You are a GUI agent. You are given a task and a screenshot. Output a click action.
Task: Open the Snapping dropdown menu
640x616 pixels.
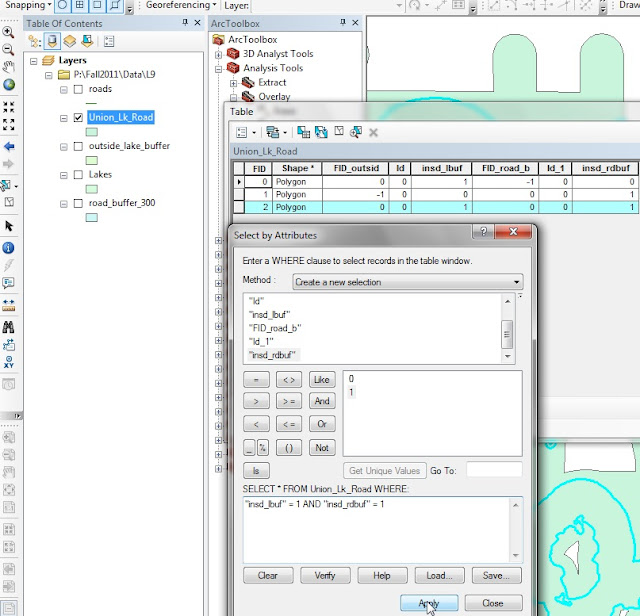28,5
